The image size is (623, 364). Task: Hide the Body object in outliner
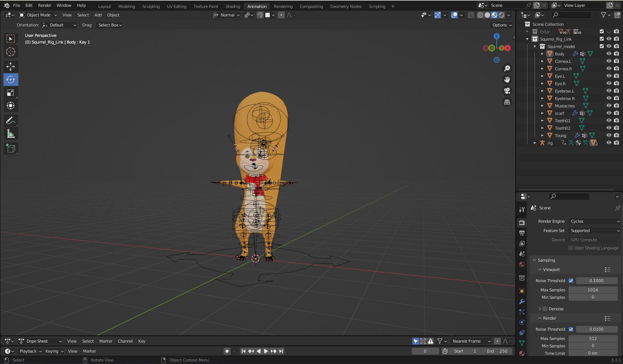[x=609, y=54]
